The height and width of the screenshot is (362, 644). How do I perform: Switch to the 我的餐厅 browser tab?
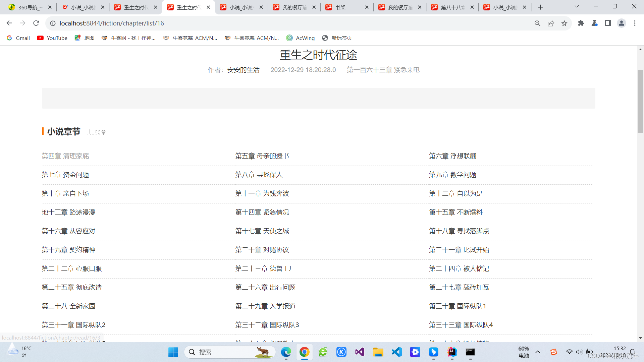click(294, 7)
